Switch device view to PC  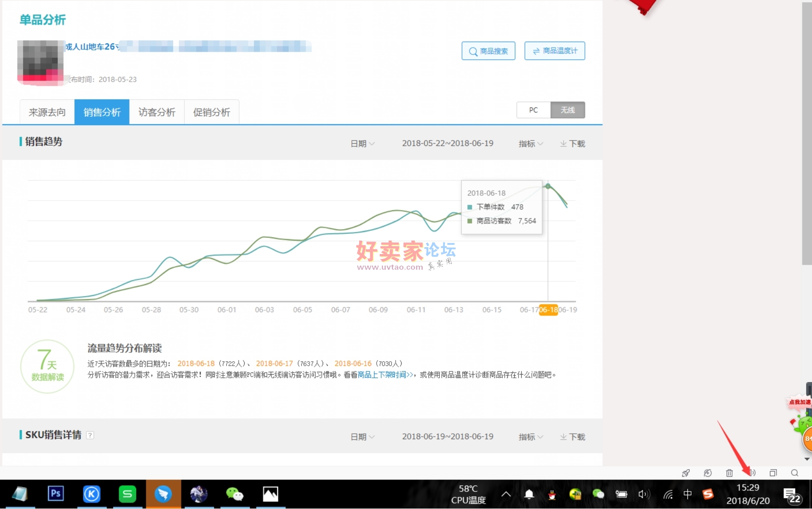pos(533,110)
